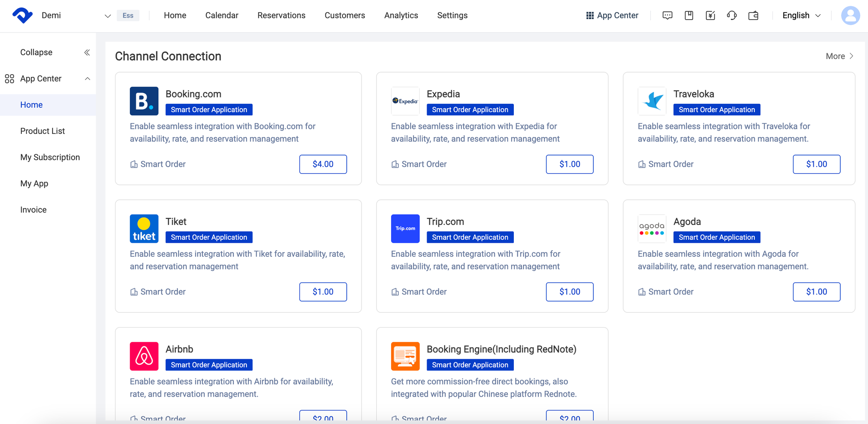
Task: Collapse the left sidebar panel
Action: [87, 53]
